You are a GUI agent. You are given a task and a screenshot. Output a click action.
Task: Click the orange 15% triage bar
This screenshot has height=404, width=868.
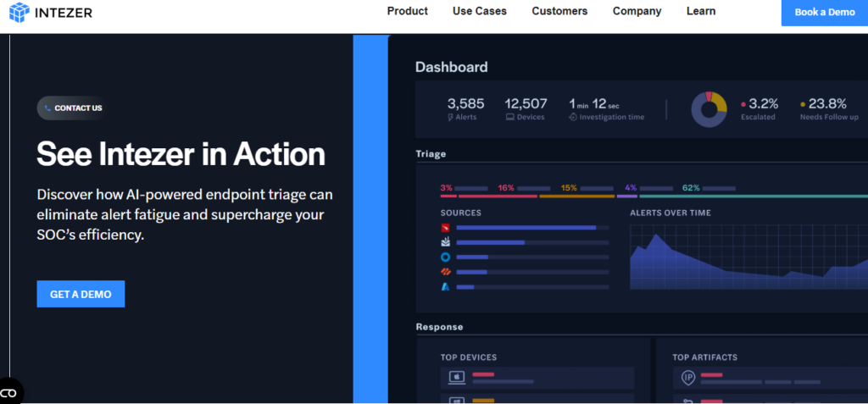click(x=576, y=196)
